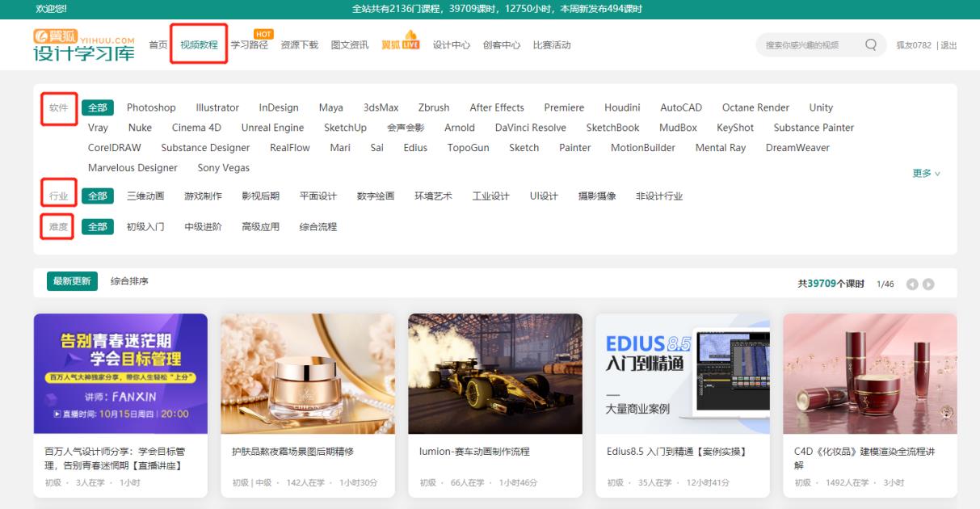The image size is (980, 509).
Task: Filter by InDesign software
Action: [279, 107]
